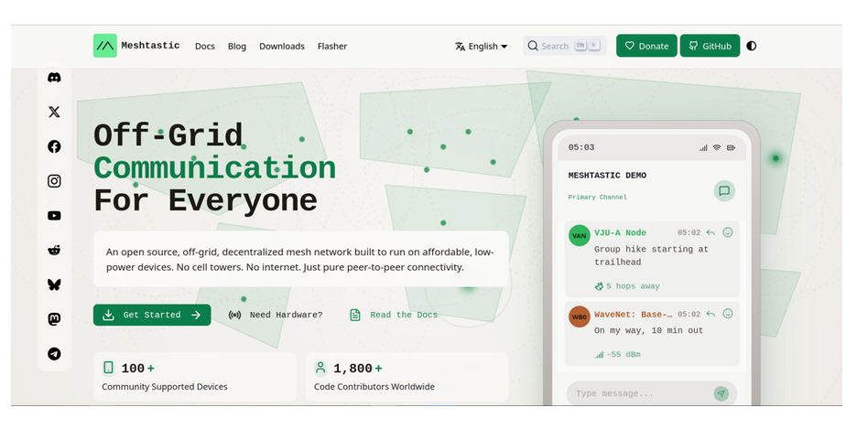The height and width of the screenshot is (429, 868).
Task: Click the Meshtastic brand name text
Action: (150, 46)
